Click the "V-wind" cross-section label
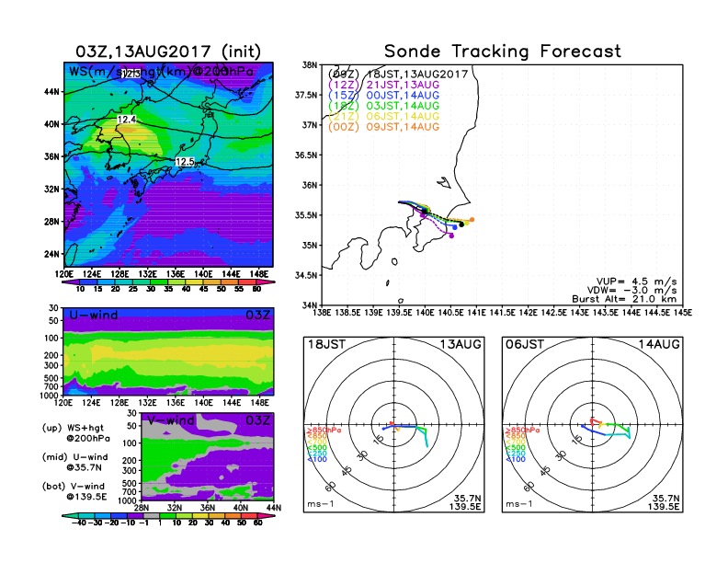This screenshot has height=563, width=728. pos(170,420)
